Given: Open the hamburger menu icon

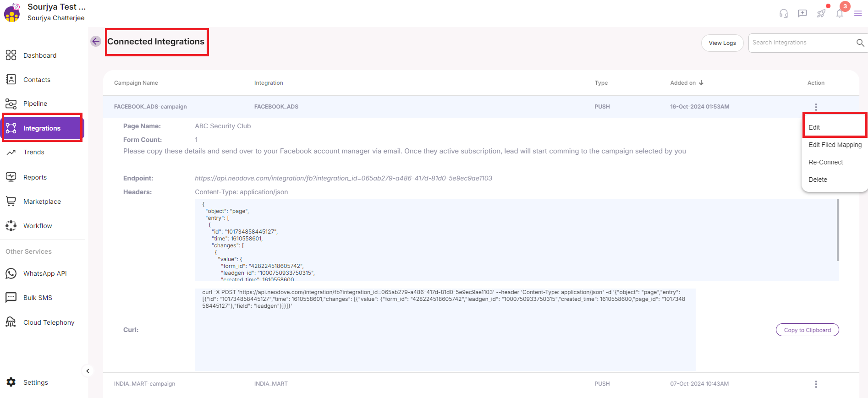Looking at the screenshot, I should 858,13.
